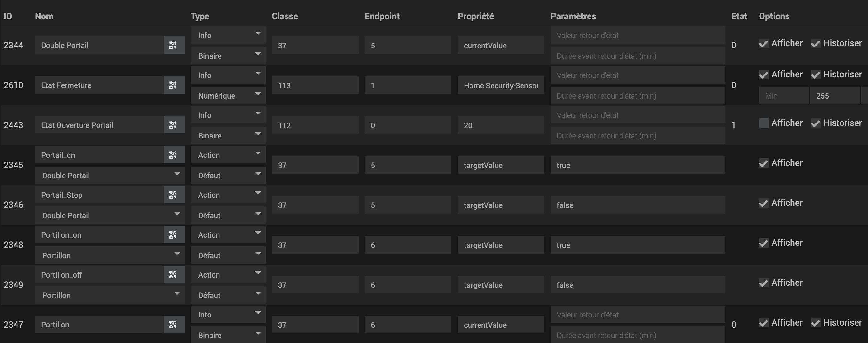Disable Historiser for Etat Fermeture
The height and width of the screenshot is (343, 868).
pyautogui.click(x=815, y=75)
